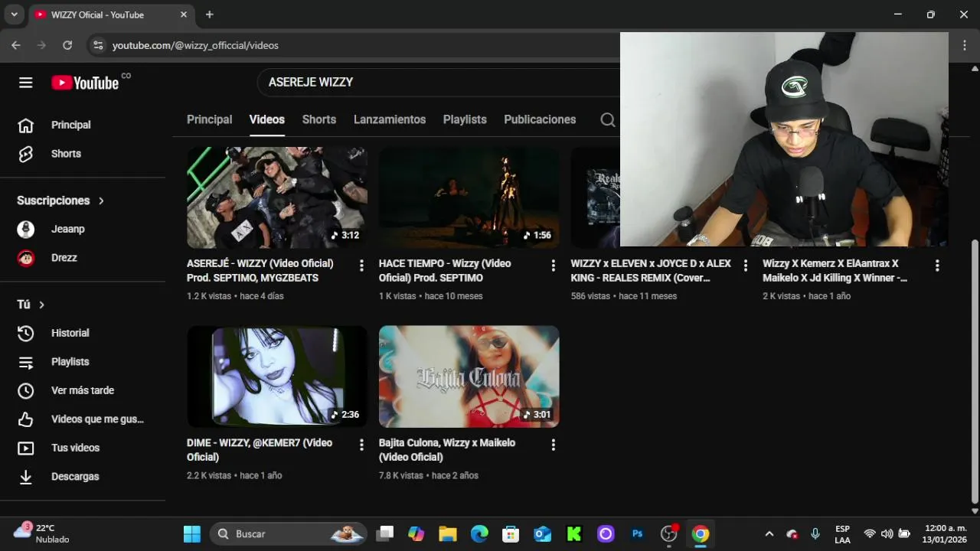The height and width of the screenshot is (551, 980).
Task: Open options menu for Bajita Culona video
Action: [553, 445]
